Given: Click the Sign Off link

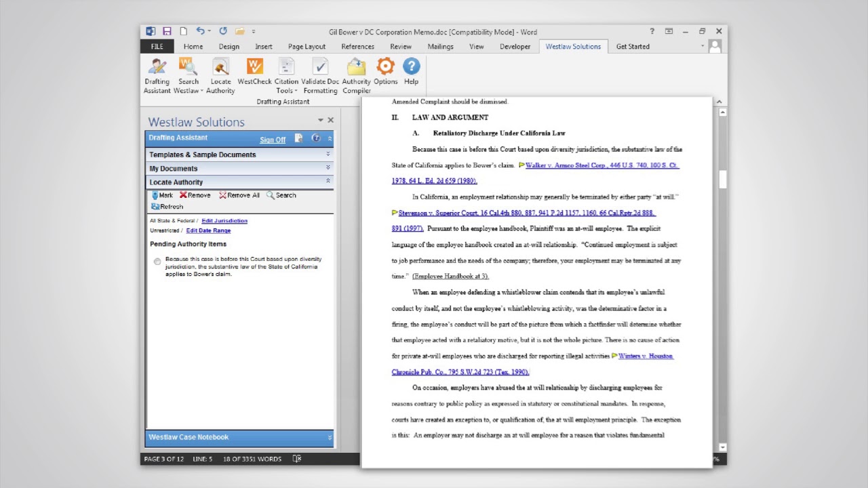Looking at the screenshot, I should [x=273, y=140].
